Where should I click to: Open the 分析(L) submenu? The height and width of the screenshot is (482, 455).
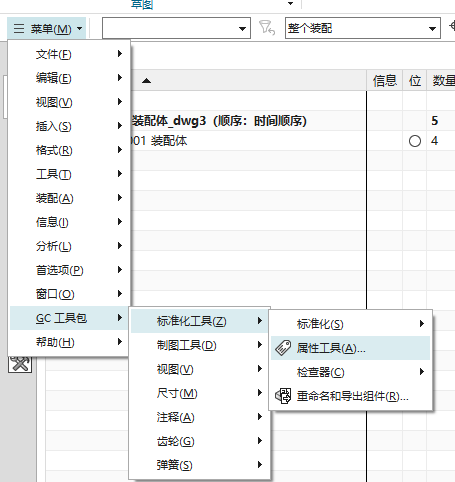pyautogui.click(x=69, y=246)
